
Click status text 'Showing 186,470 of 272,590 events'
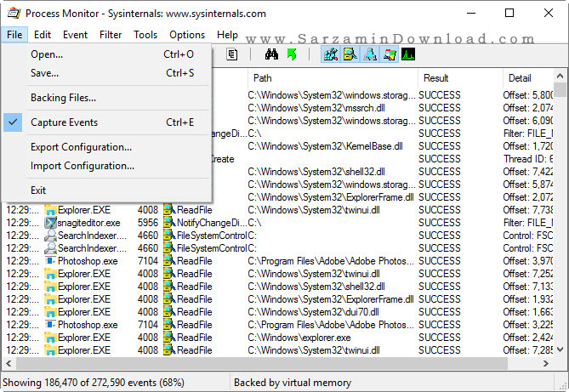(x=80, y=383)
